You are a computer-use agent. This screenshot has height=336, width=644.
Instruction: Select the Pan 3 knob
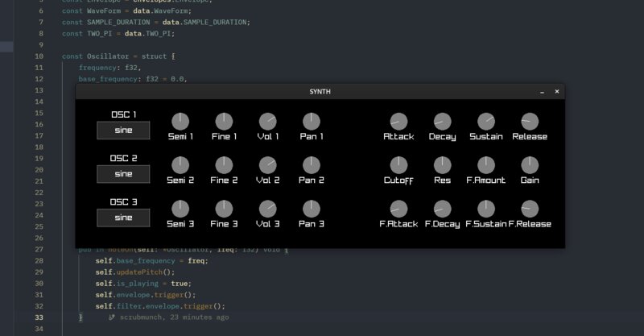tap(311, 209)
